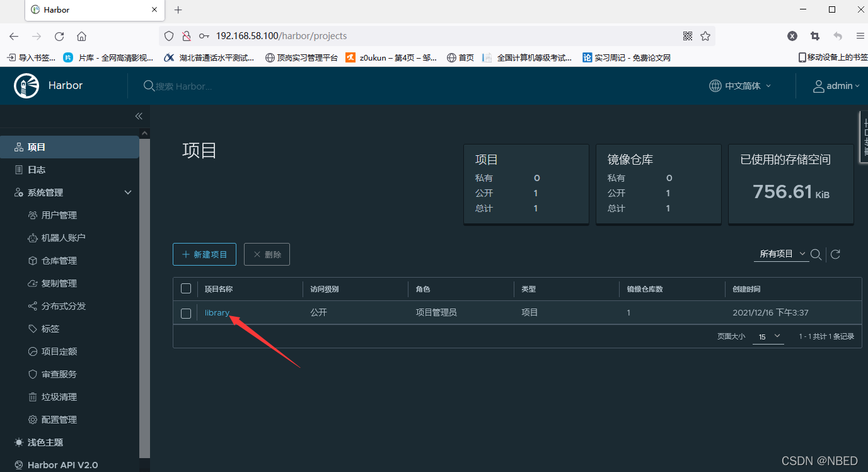
Task: Click the 搜索 Harbor search field
Action: (183, 86)
